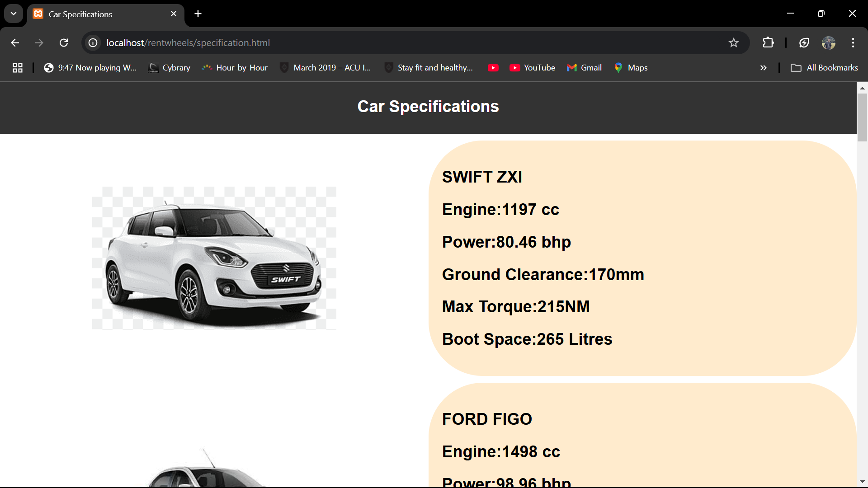This screenshot has height=488, width=868.
Task: Click the 'Boot Space:265 Litres' text
Action: pyautogui.click(x=527, y=339)
